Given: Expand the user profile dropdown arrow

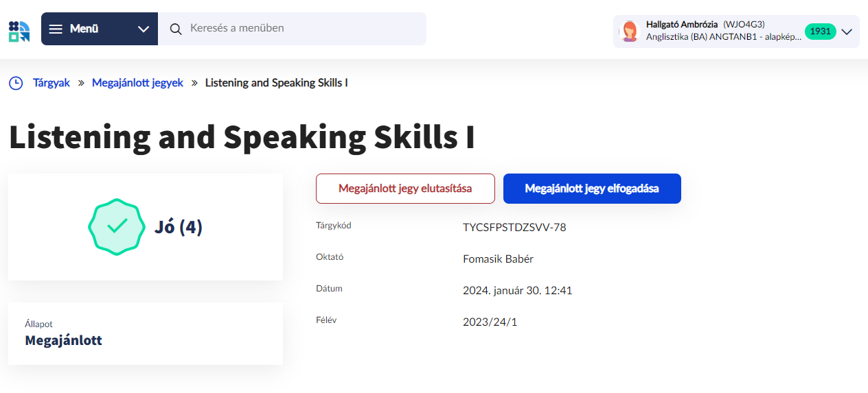Looking at the screenshot, I should [847, 32].
